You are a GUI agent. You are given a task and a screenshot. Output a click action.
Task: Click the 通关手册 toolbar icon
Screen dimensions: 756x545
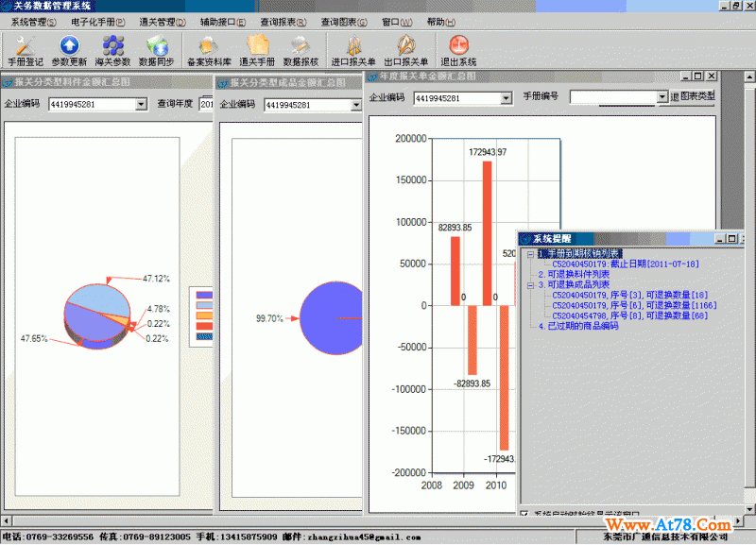pyautogui.click(x=256, y=49)
